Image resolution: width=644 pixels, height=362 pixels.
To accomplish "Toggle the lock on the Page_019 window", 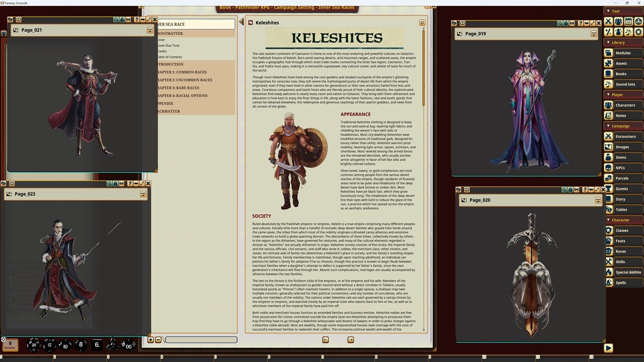I will coord(566,23).
